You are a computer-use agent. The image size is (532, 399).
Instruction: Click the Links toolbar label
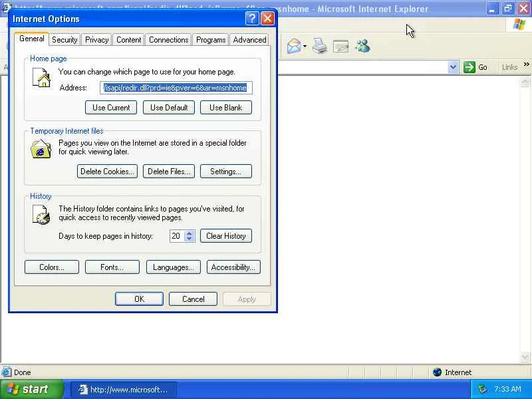coord(509,67)
